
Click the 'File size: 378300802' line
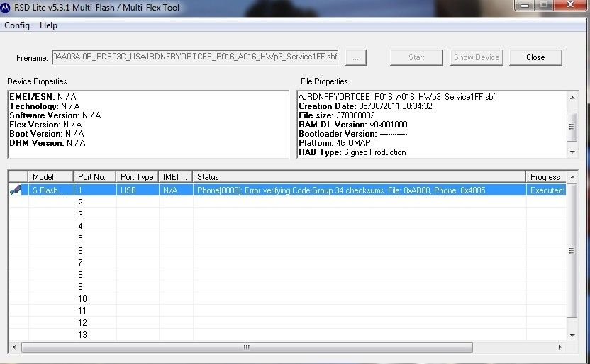tap(337, 115)
